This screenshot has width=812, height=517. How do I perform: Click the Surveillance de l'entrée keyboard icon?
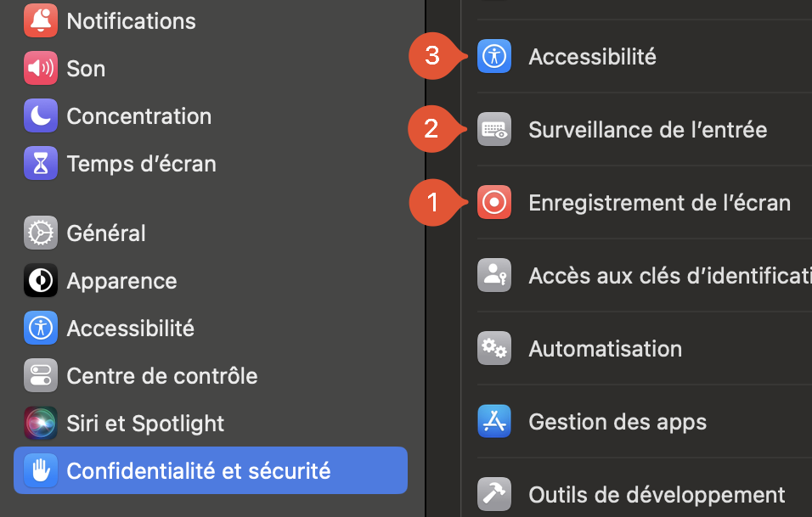(x=494, y=129)
